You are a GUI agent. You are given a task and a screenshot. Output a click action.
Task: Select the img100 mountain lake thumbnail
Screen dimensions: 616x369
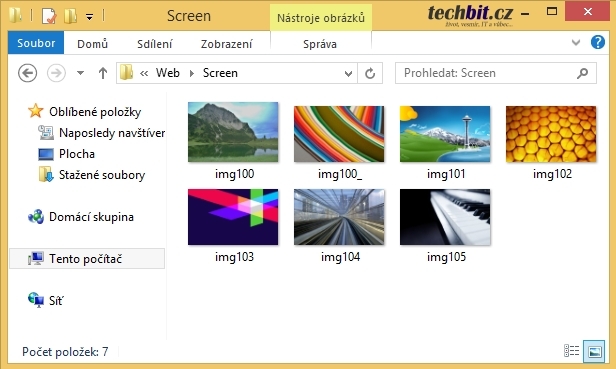click(x=233, y=132)
